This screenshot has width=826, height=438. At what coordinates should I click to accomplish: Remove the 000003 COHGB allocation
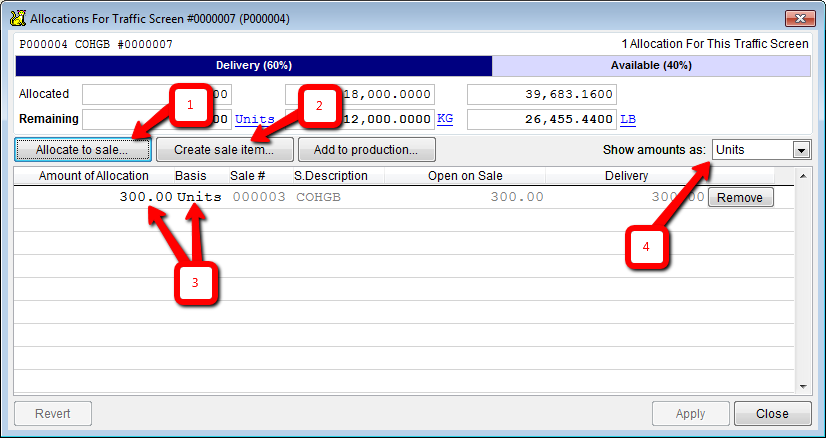740,198
